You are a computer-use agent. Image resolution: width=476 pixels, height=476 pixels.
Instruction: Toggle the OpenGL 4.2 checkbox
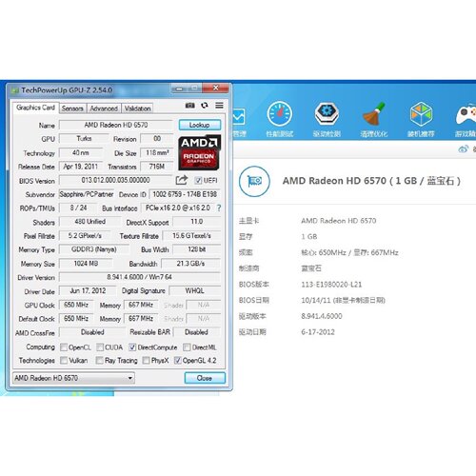[178, 360]
